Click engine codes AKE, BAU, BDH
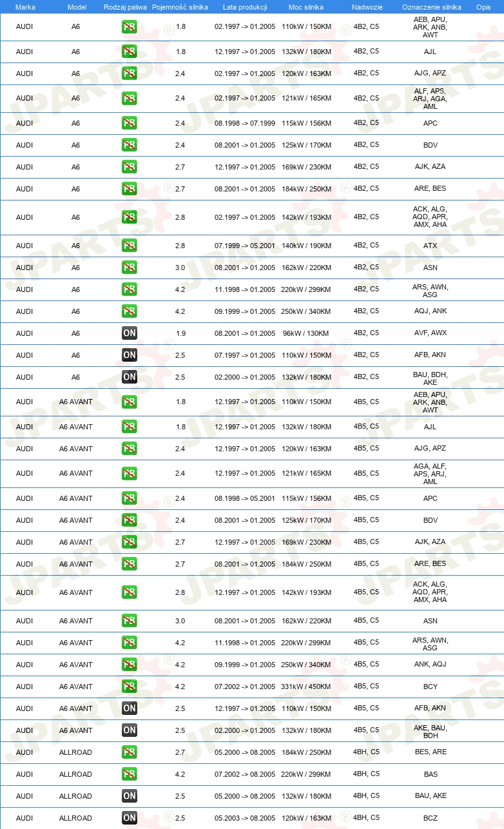The width and height of the screenshot is (504, 829). click(x=431, y=731)
